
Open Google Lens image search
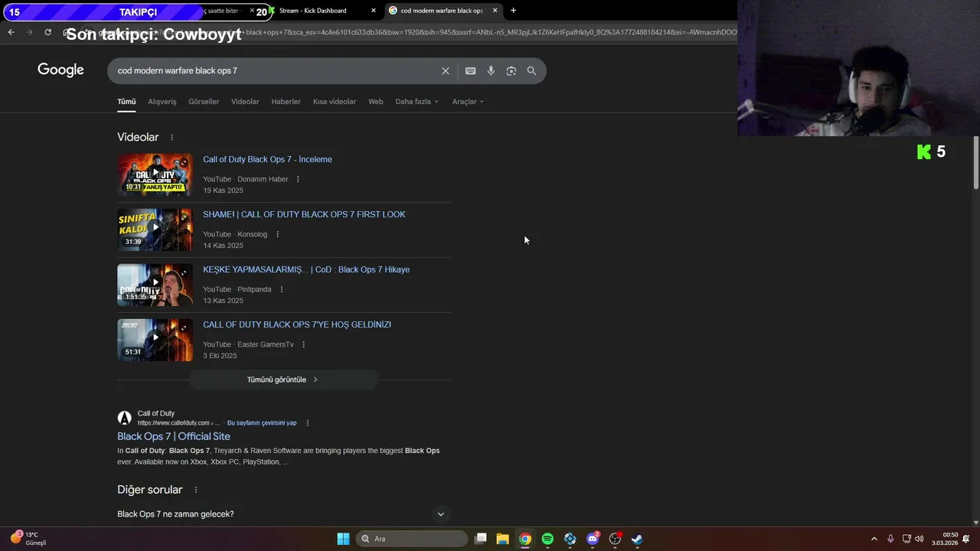click(511, 70)
